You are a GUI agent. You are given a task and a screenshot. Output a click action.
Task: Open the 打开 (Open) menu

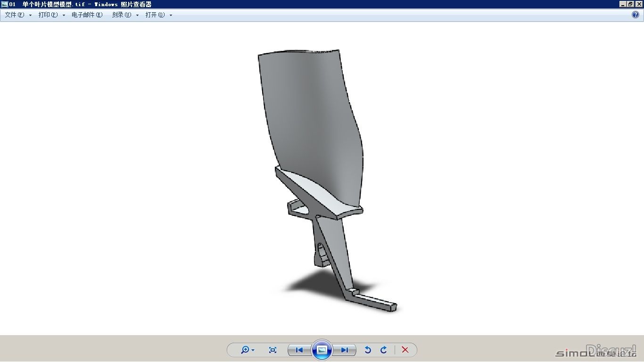tap(155, 15)
